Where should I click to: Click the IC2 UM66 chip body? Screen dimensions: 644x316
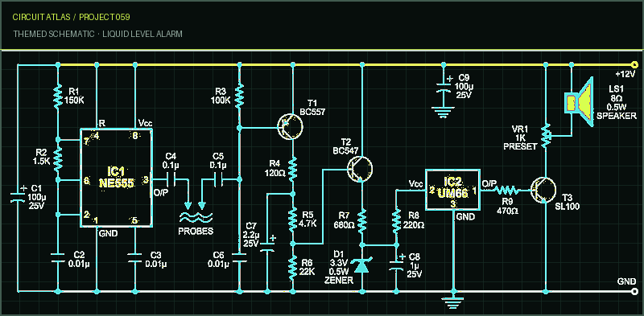452,190
